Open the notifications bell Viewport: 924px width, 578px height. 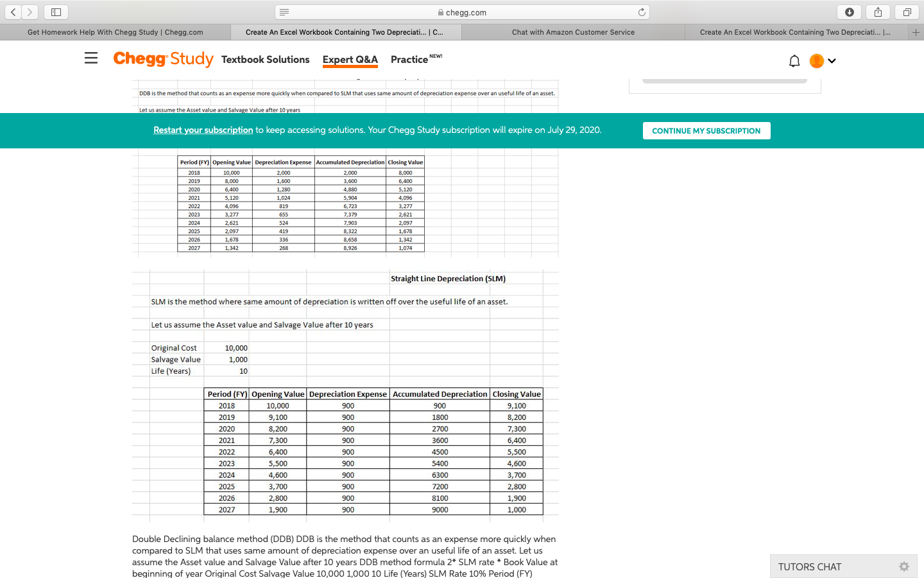click(x=794, y=60)
